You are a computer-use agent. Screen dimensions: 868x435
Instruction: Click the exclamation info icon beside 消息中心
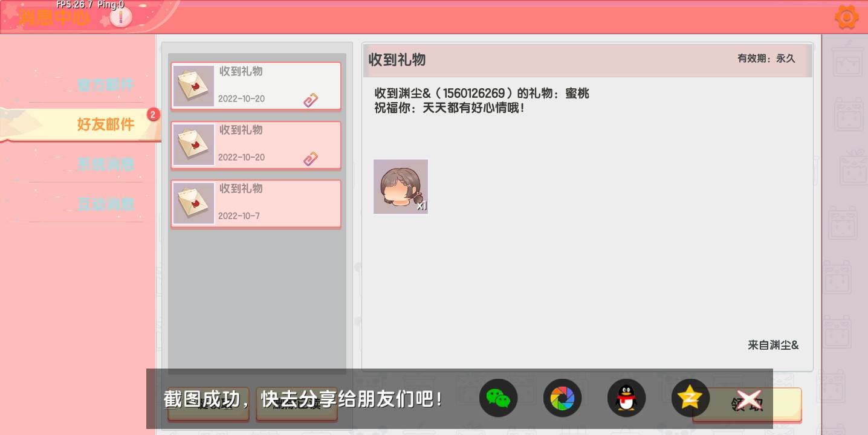[x=121, y=17]
